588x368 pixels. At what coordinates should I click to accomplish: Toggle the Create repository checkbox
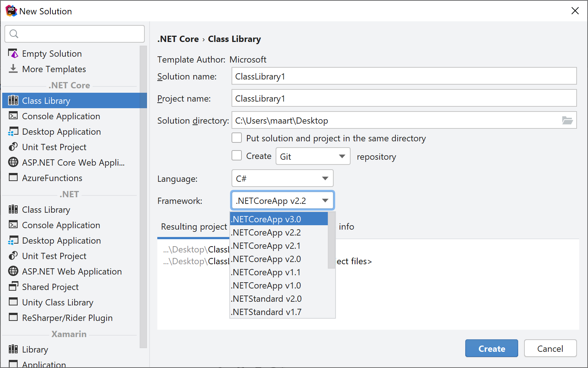click(237, 156)
